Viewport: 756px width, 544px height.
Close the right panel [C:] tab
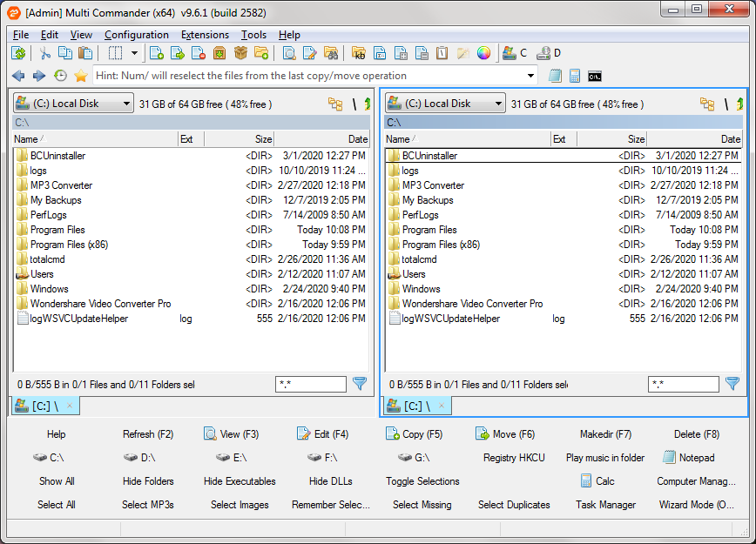[x=442, y=406]
